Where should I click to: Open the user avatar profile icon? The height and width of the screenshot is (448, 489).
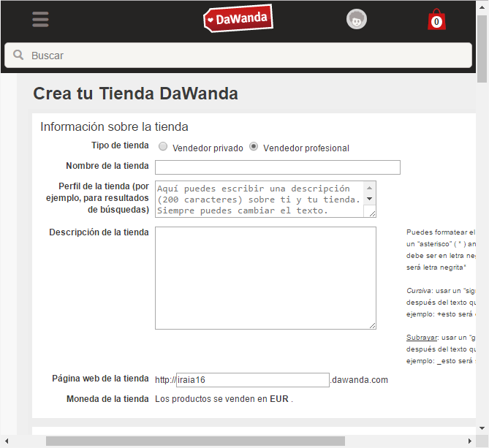pyautogui.click(x=357, y=19)
